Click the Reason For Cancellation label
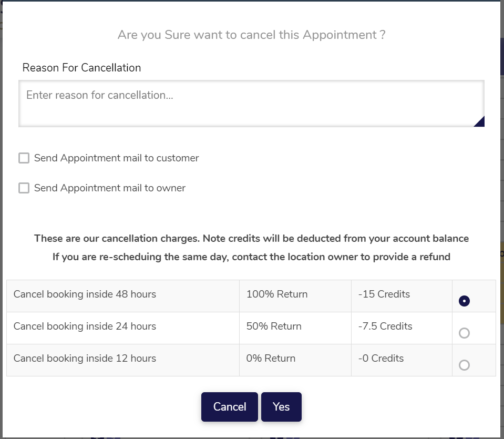The height and width of the screenshot is (439, 504). click(x=81, y=67)
